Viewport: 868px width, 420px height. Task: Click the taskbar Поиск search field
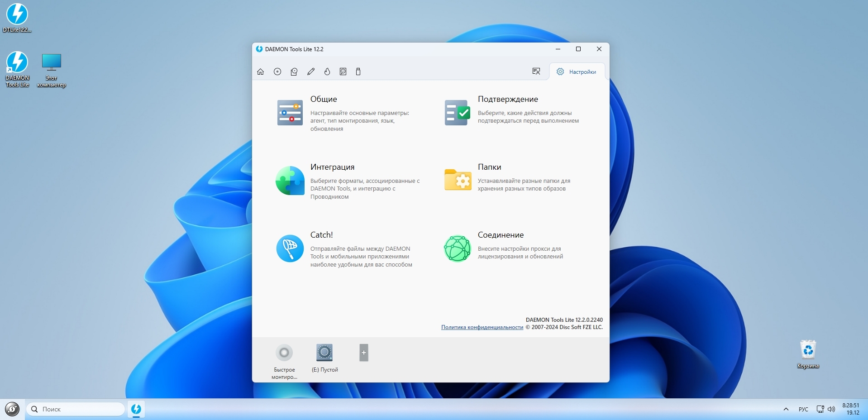(75, 409)
